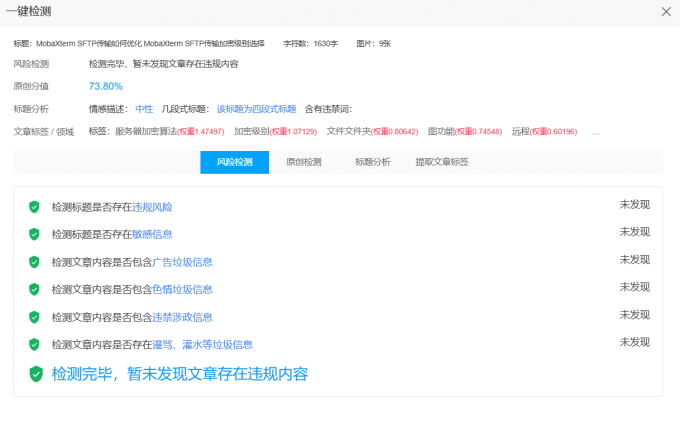Click the 中性 sentiment value

click(x=144, y=109)
